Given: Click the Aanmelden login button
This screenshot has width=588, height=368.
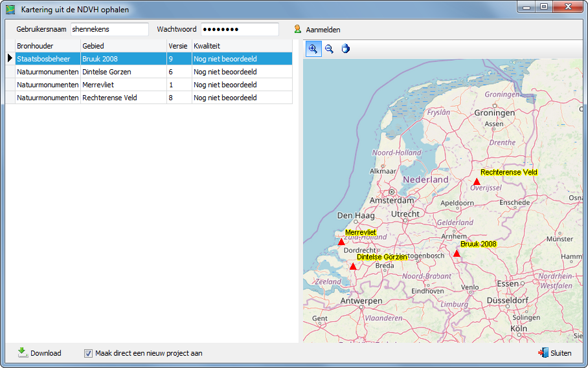Looking at the screenshot, I should (317, 30).
